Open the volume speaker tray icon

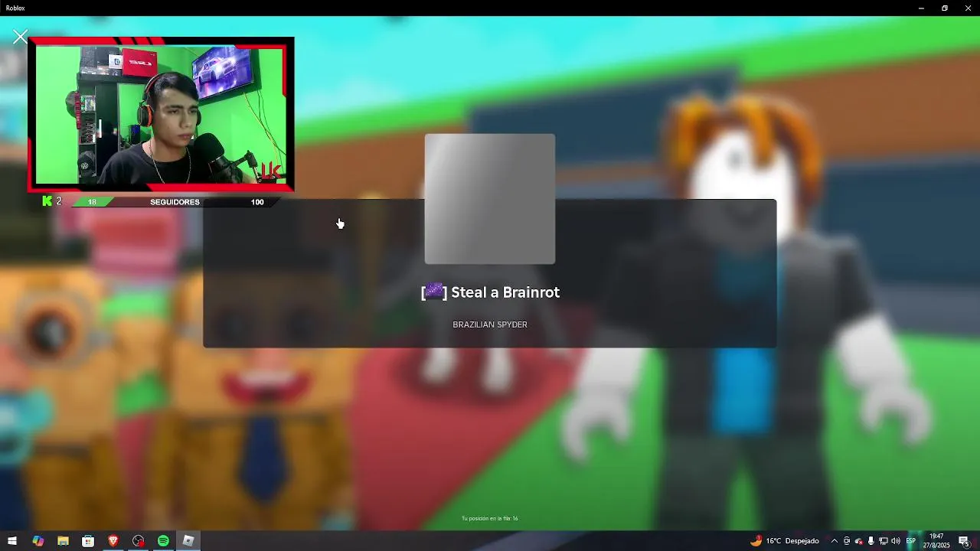point(895,541)
